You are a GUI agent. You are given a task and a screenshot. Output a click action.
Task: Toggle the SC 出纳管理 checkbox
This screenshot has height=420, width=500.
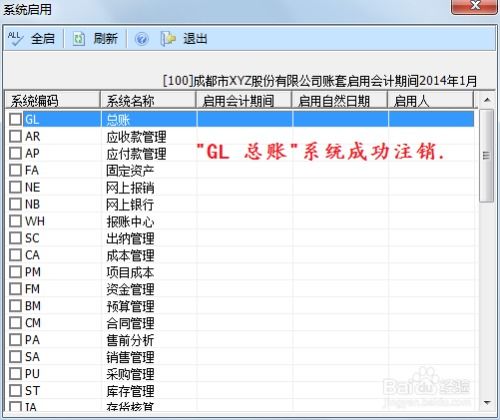click(x=15, y=238)
